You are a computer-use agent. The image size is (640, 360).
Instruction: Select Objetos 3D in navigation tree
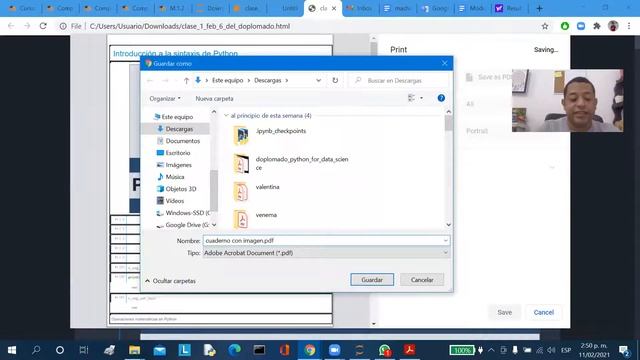coord(181,189)
